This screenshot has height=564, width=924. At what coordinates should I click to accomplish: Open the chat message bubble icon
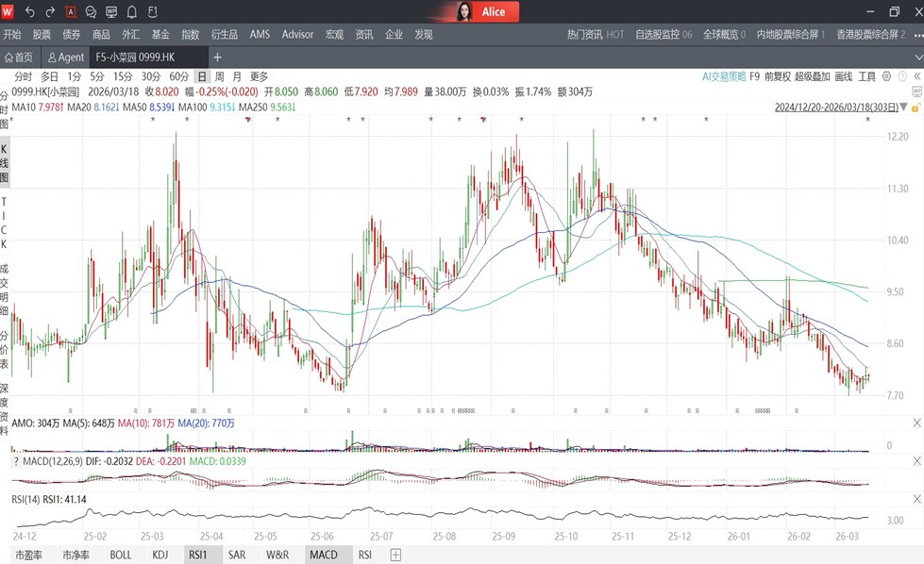coord(91,12)
